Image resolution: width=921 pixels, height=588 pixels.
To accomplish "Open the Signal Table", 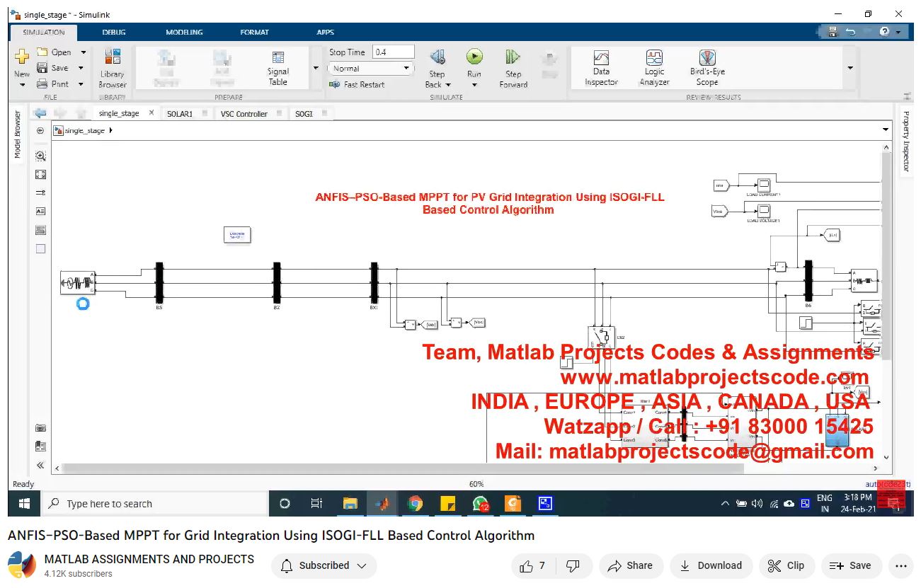I will pyautogui.click(x=278, y=68).
